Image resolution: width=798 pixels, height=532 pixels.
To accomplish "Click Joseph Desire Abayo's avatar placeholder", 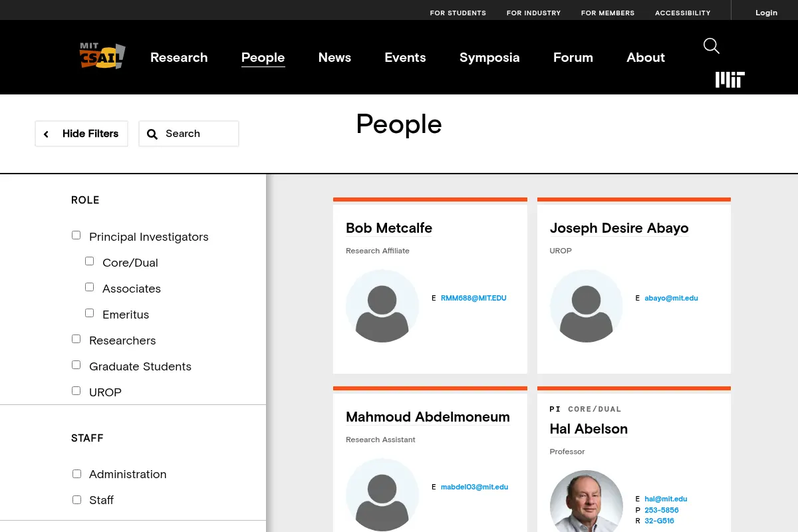I will pyautogui.click(x=586, y=306).
